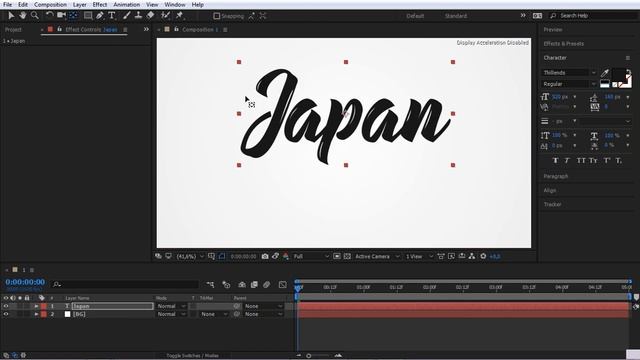Open the File menu

(x=7, y=4)
